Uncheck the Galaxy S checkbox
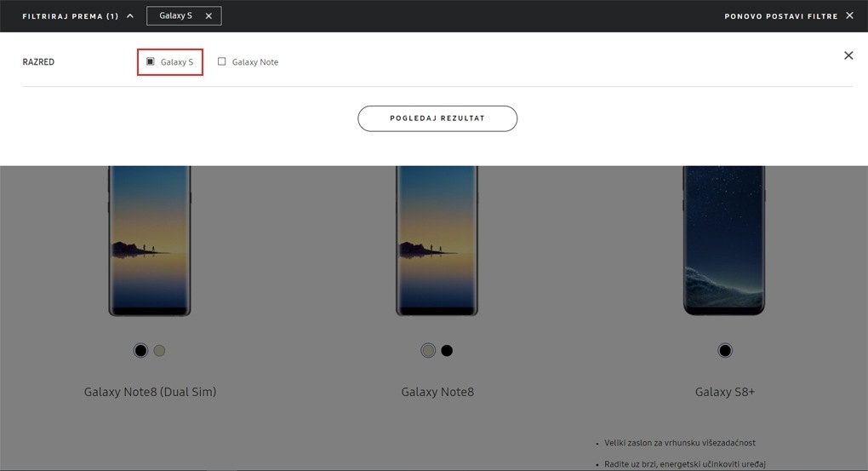The height and width of the screenshot is (471, 868). point(150,61)
